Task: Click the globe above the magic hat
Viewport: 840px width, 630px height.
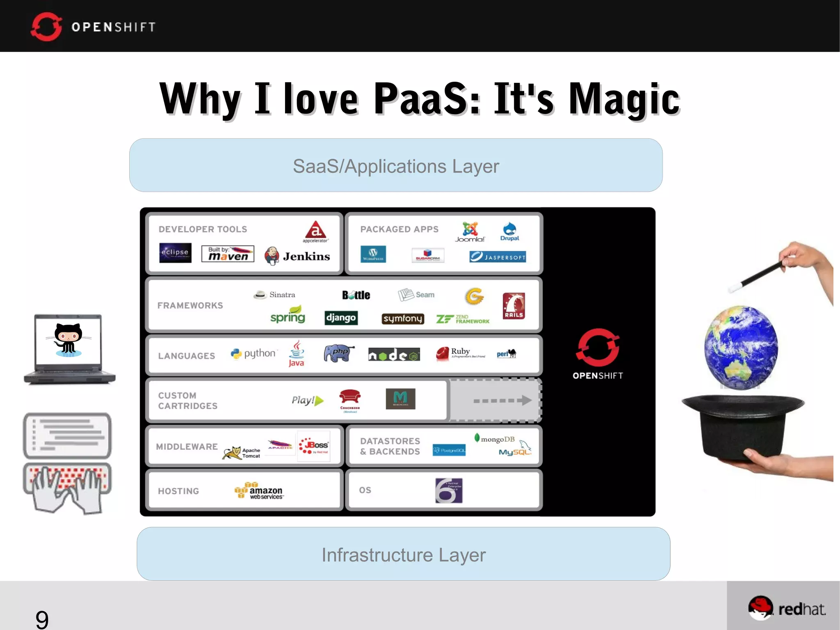Action: [x=741, y=348]
